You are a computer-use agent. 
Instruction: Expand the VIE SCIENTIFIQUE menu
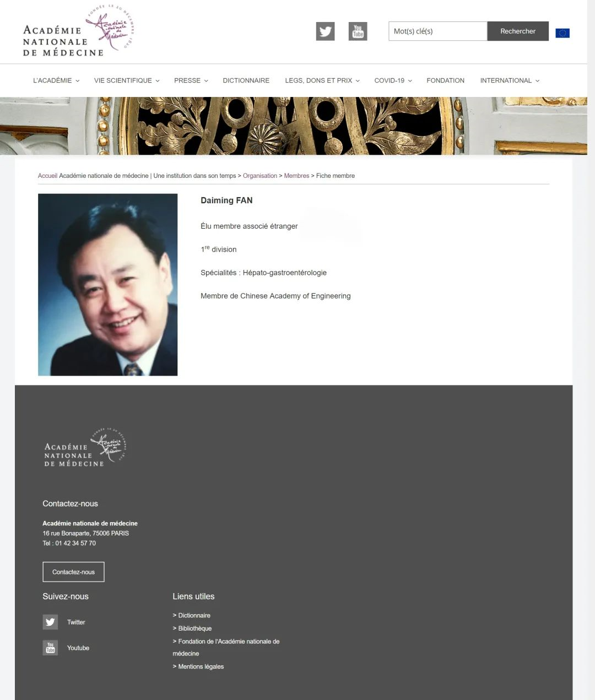pos(126,80)
